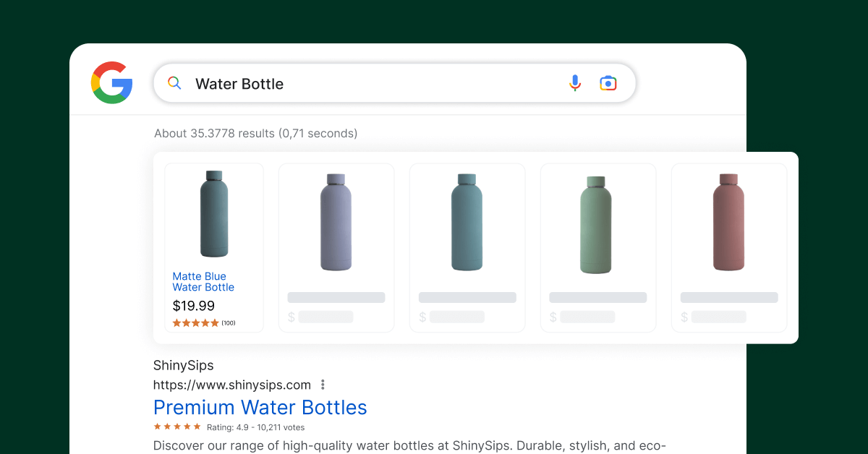Click the https://www.shinysips.com URL
868x454 pixels.
pyautogui.click(x=232, y=385)
